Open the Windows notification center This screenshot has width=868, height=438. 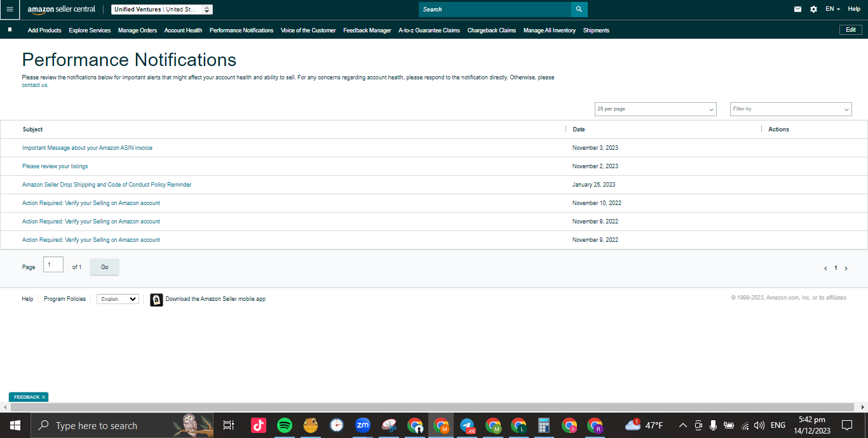tap(846, 425)
